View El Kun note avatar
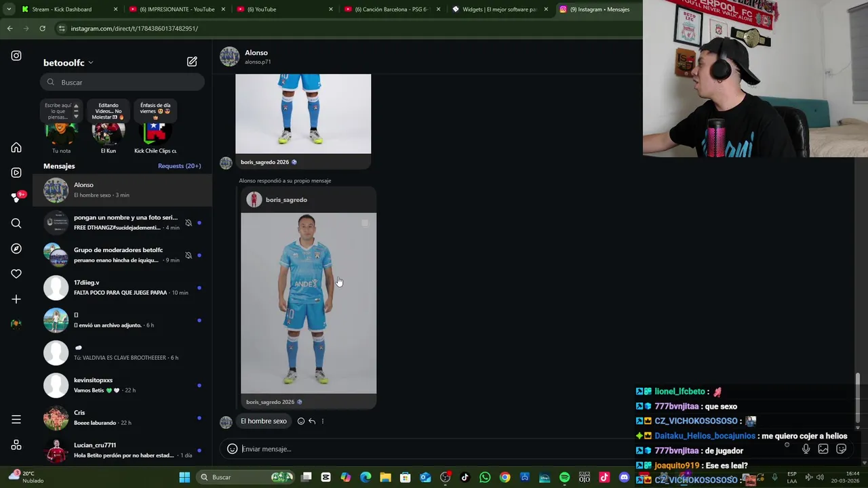This screenshot has width=868, height=488. coord(108,132)
